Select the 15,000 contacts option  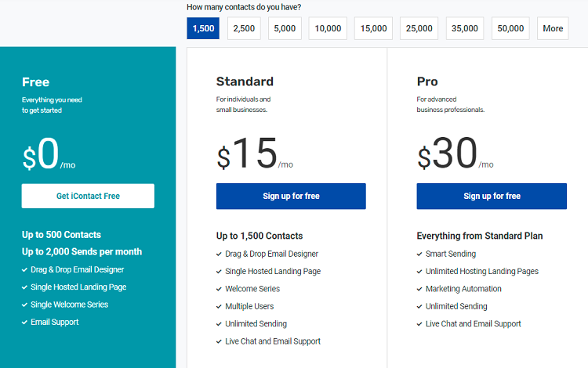click(373, 28)
